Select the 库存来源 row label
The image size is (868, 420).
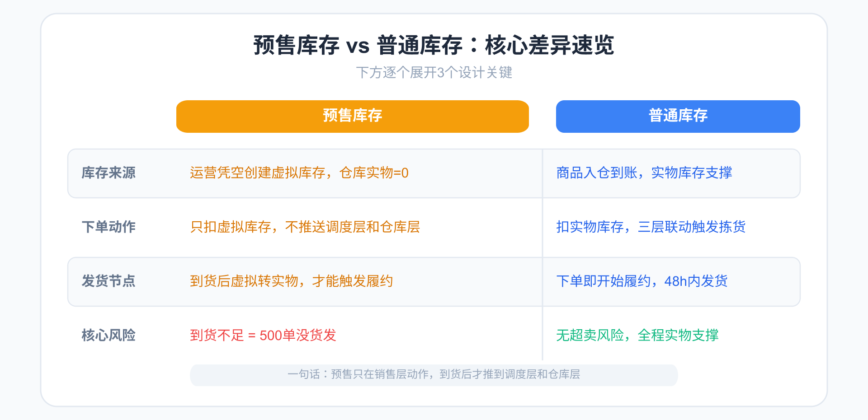click(x=108, y=173)
